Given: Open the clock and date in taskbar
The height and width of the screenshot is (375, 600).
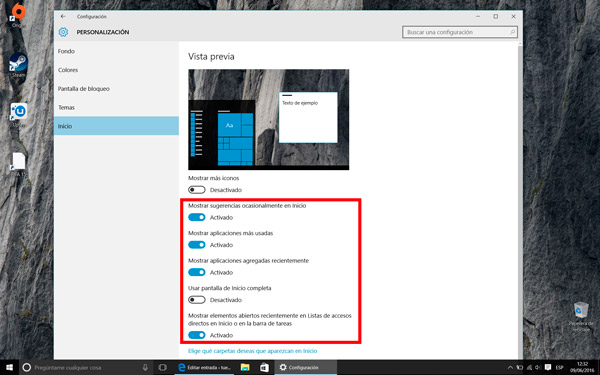Looking at the screenshot, I should click(x=582, y=367).
